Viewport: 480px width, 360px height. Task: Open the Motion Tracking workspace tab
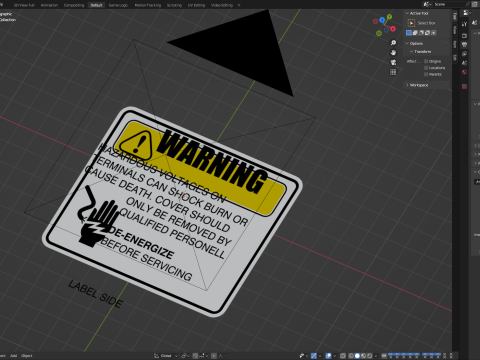click(148, 5)
